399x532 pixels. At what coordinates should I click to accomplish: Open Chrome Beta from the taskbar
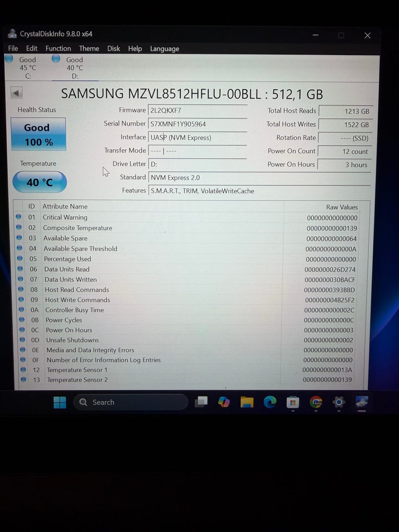coord(316,402)
